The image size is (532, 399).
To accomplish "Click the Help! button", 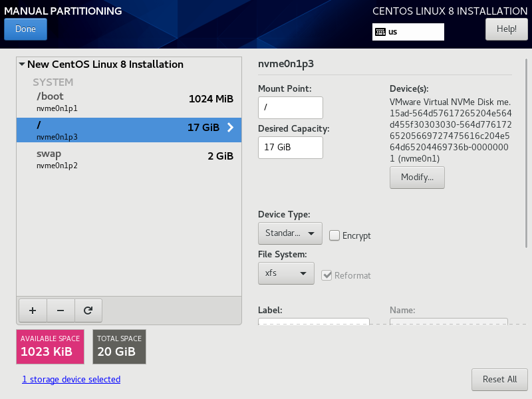I will click(507, 29).
